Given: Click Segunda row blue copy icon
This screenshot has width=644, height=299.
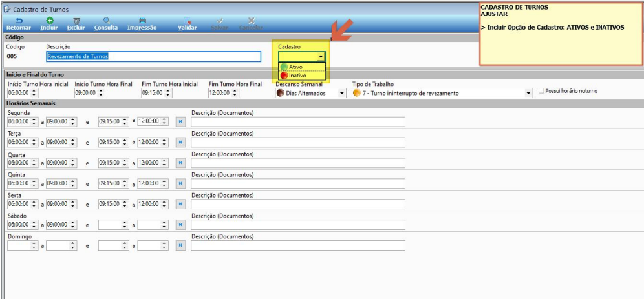Looking at the screenshot, I should [180, 121].
